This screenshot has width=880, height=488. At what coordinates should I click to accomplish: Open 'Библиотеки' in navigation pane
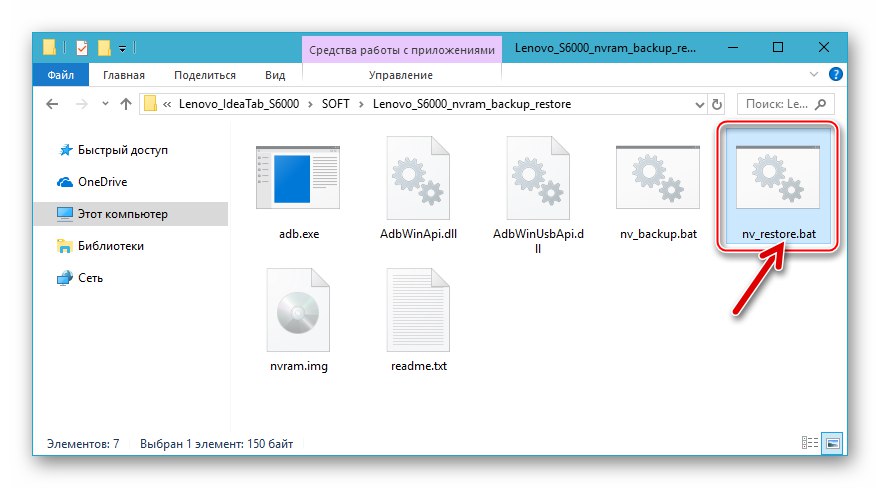click(111, 246)
